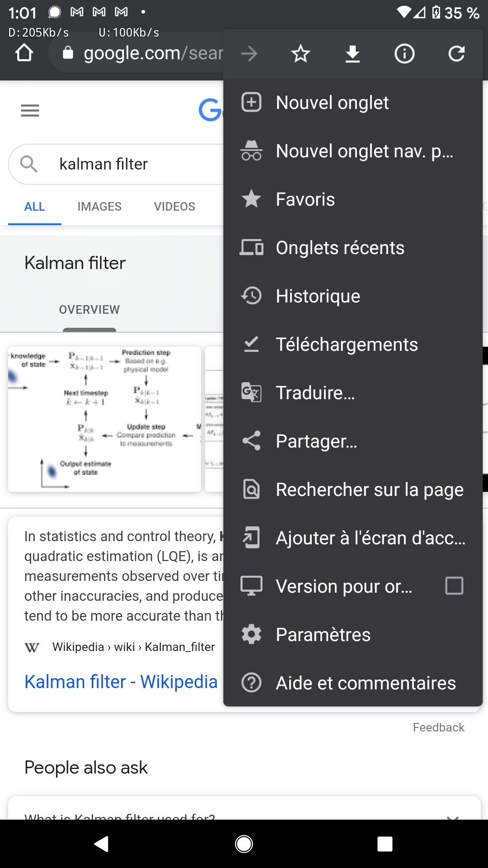Click the Feedback link
Image resolution: width=488 pixels, height=868 pixels.
(x=438, y=727)
